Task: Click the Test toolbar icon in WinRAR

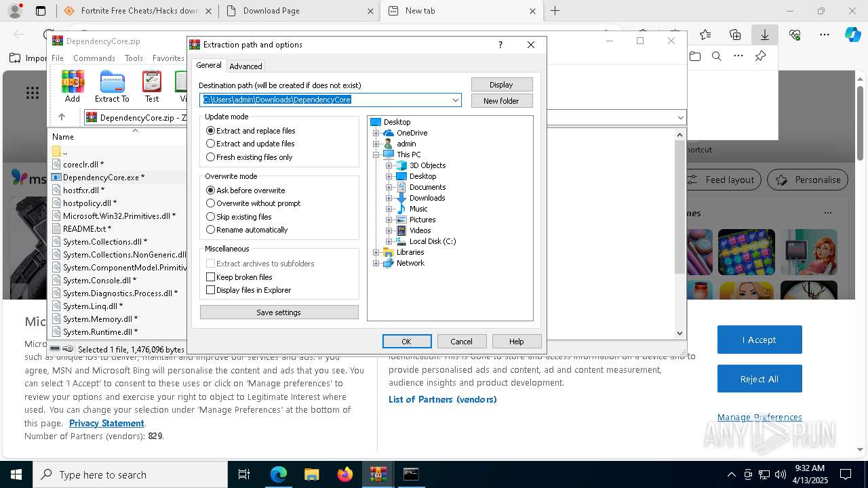Action: pos(152,86)
